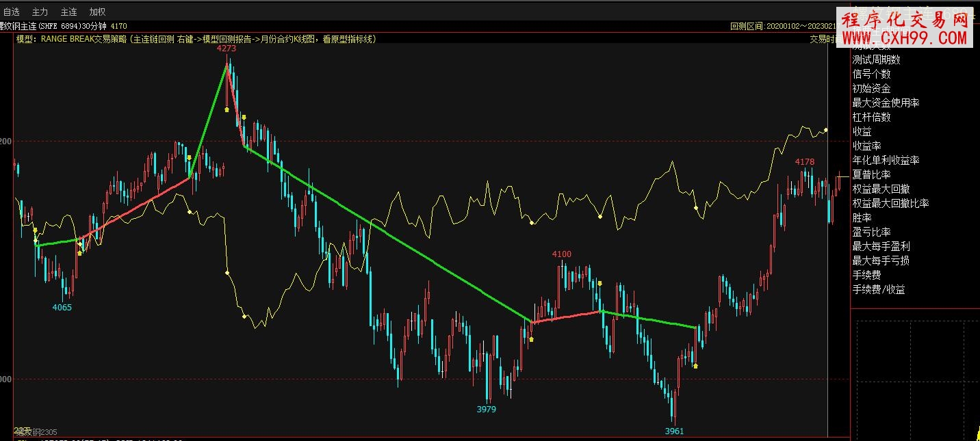This screenshot has height=441, width=980.
Task: Click the 4065 low price label
Action: (62, 308)
